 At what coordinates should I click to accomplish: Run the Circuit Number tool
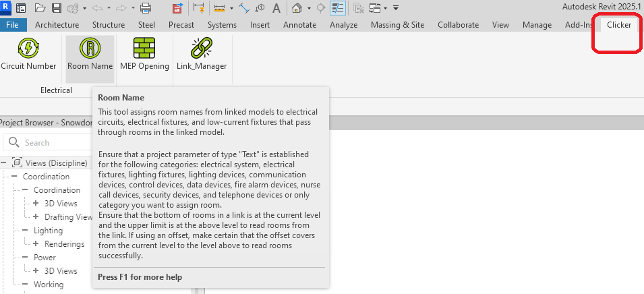(x=28, y=55)
